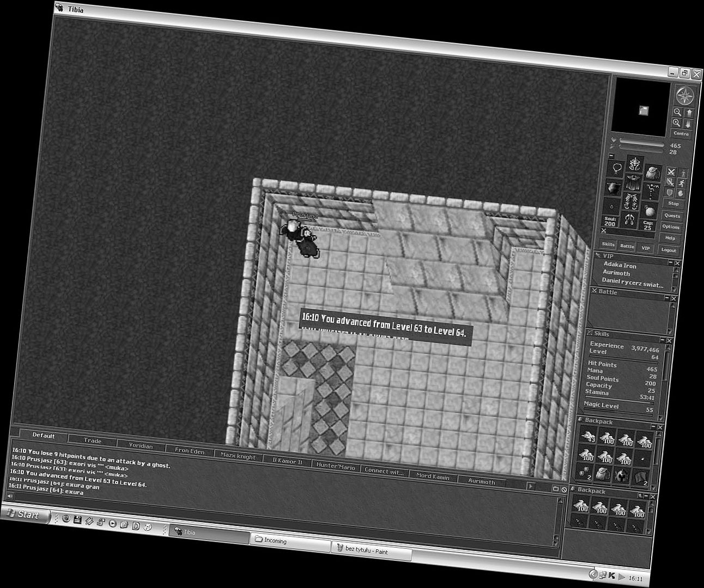
Task: Select Daniel rycerz swiat... in VIP list
Action: click(x=633, y=281)
